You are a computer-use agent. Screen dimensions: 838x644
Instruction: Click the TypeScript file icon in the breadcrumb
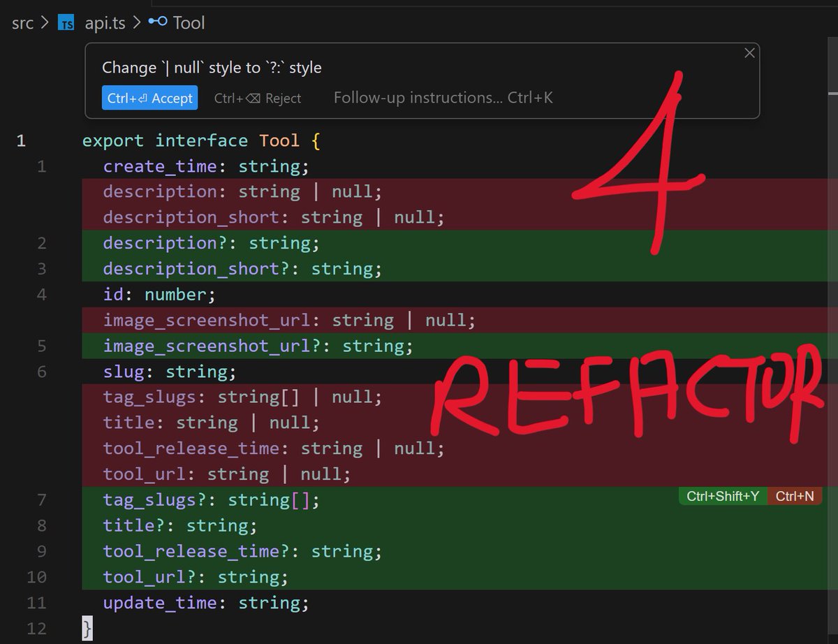tap(66, 24)
